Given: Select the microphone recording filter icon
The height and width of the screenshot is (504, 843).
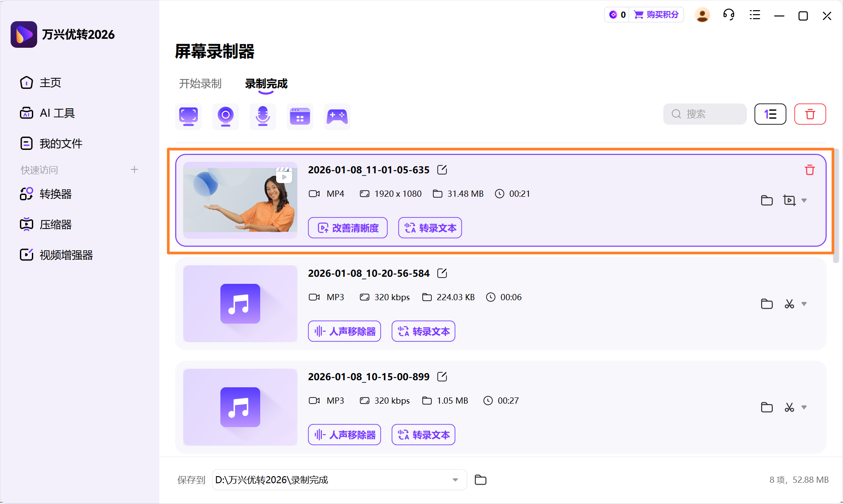Looking at the screenshot, I should click(262, 116).
